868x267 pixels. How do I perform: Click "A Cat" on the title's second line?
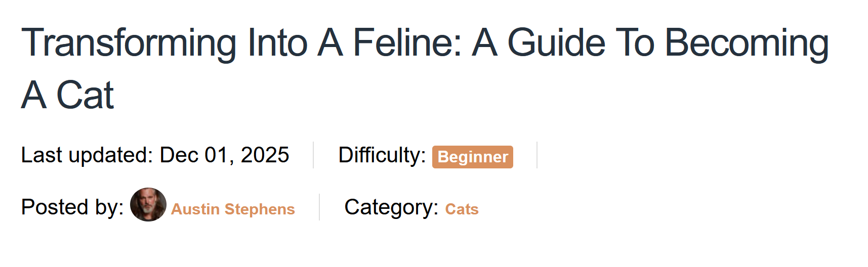click(68, 95)
